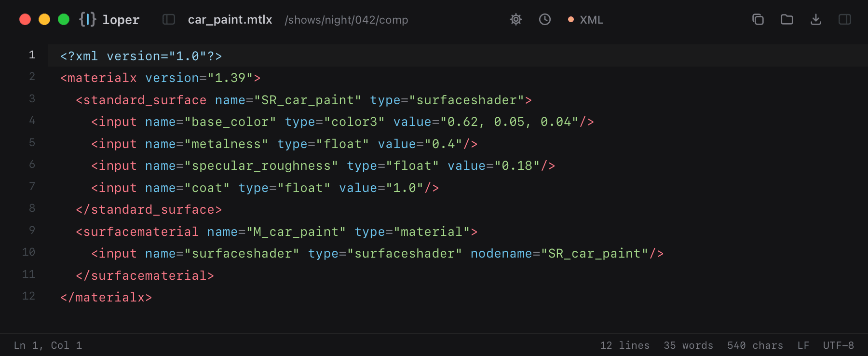Click the closing </materialx> tag
Image resolution: width=868 pixels, height=356 pixels.
[x=106, y=297]
